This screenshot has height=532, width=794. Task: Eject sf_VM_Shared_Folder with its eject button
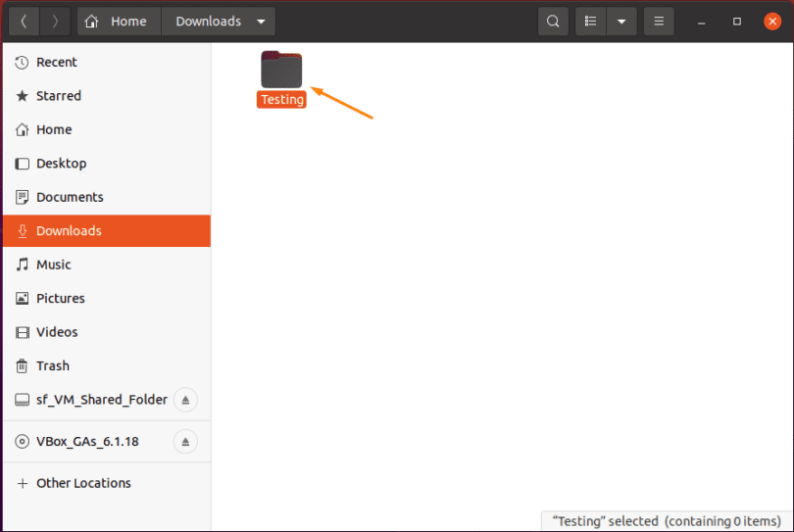[x=185, y=400]
